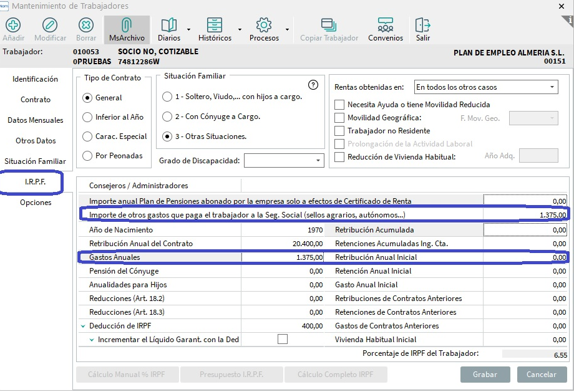Viewport: 574px width, 392px height.
Task: Click the Añadir toolbar icon
Action: pyautogui.click(x=13, y=25)
